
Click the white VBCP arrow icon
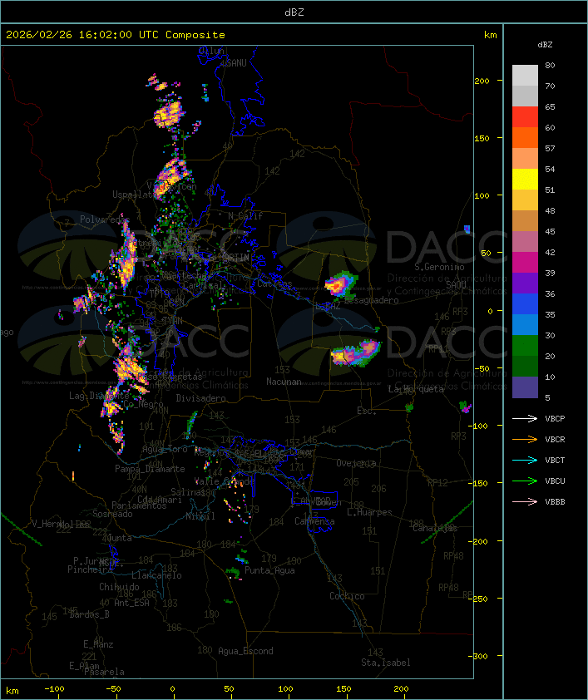[x=525, y=418]
